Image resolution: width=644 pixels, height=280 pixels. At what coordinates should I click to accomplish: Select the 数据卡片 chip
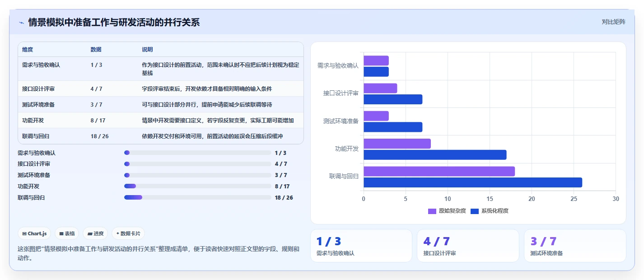[x=128, y=233]
